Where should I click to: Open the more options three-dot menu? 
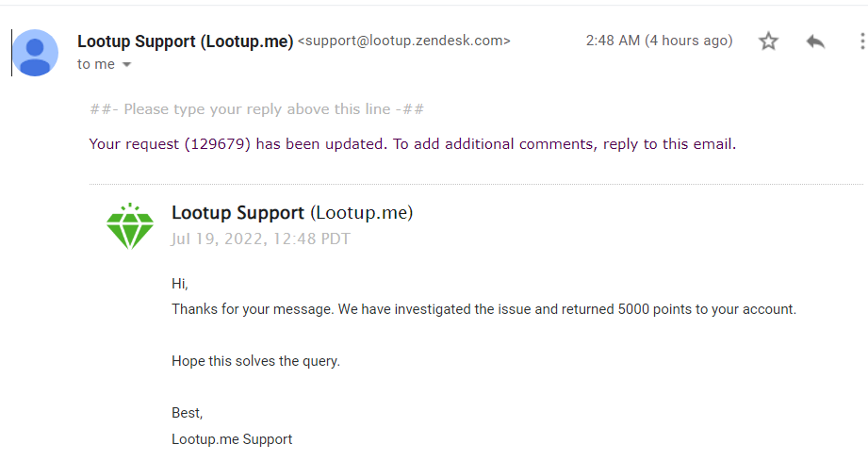(x=861, y=41)
